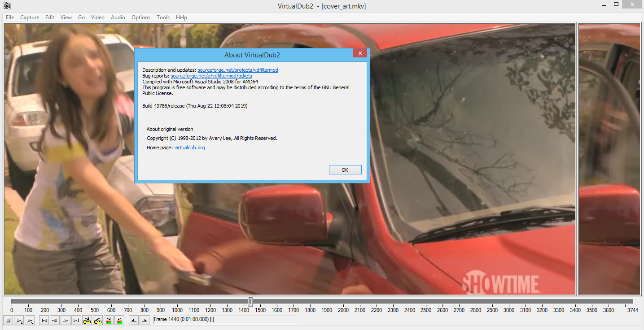This screenshot has width=644, height=330.
Task: Click the Build 43786/release text
Action: [x=195, y=106]
